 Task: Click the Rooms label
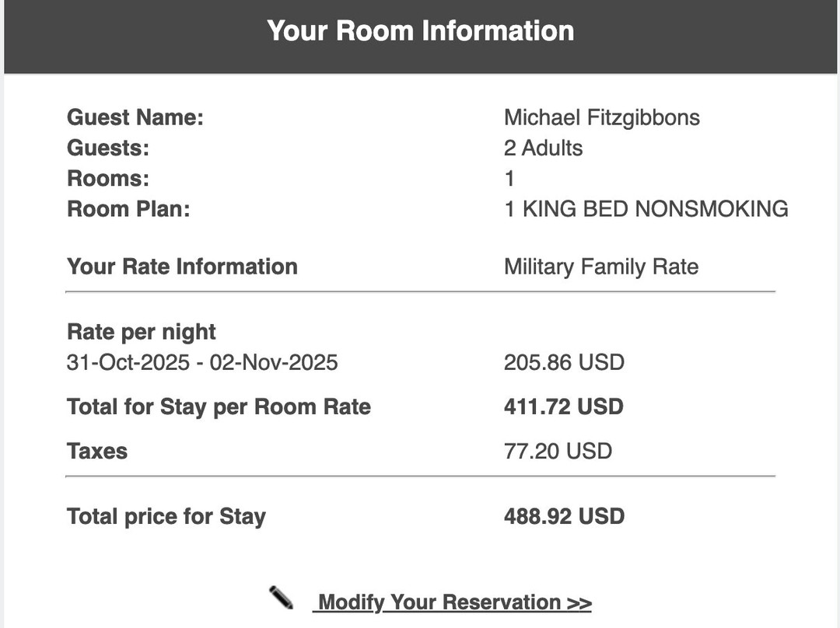(108, 179)
